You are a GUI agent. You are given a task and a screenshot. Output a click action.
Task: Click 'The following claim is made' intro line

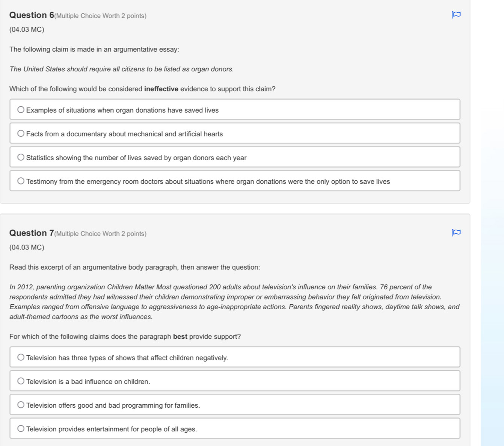[x=94, y=49]
